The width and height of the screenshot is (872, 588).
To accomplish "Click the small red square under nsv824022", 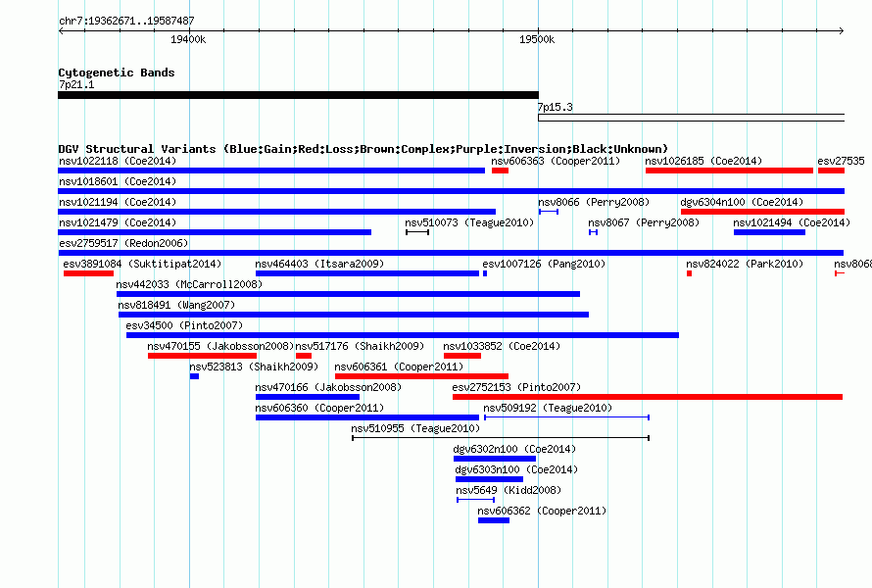I will coord(689,273).
